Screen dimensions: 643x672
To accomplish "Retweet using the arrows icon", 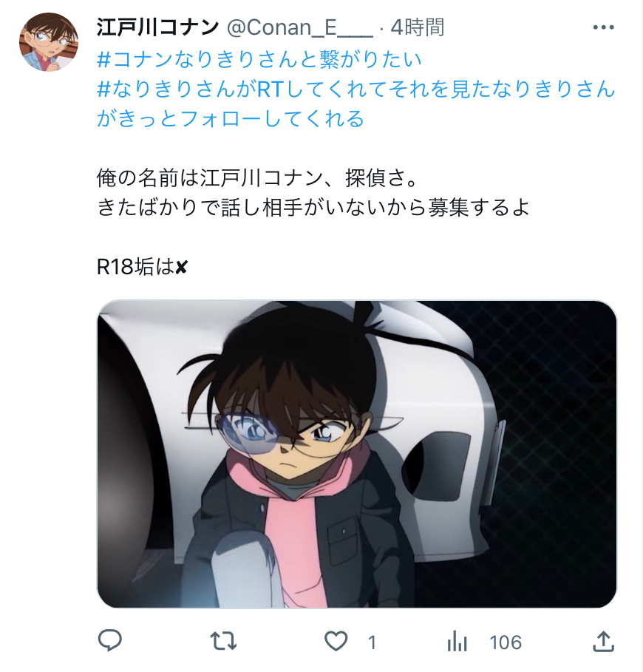I will point(223,641).
